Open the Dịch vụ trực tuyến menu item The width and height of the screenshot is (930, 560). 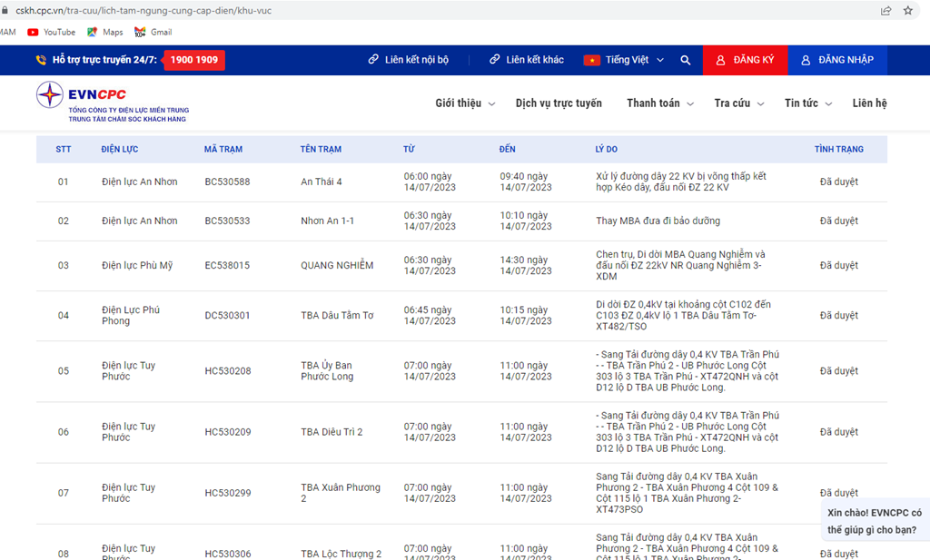pyautogui.click(x=559, y=103)
